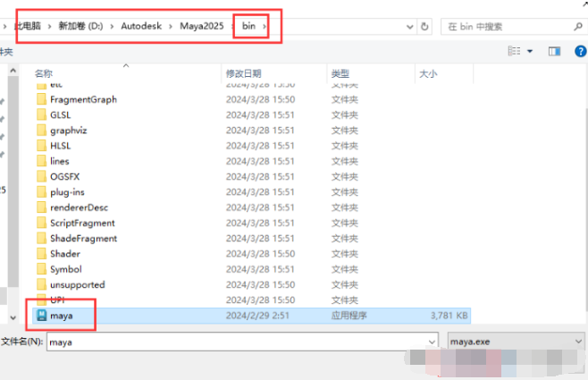This screenshot has height=380, width=588.
Task: Sort by the 名称 column header
Action: pyautogui.click(x=44, y=73)
